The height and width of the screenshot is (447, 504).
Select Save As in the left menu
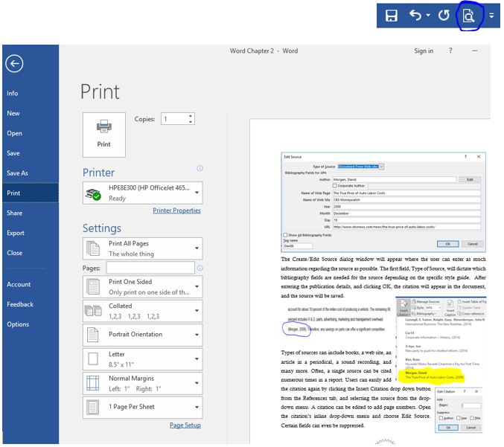(x=17, y=173)
